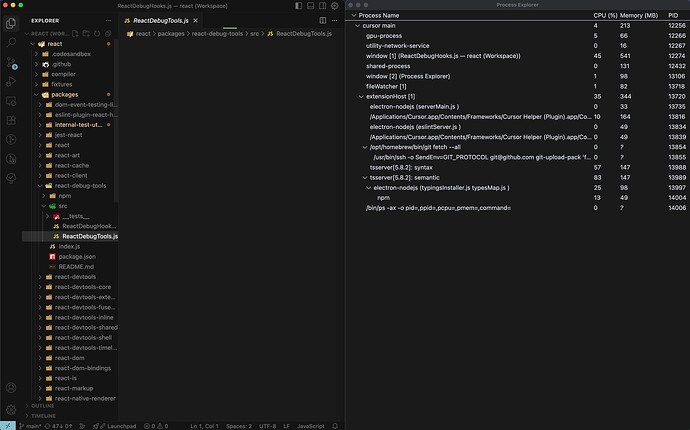The width and height of the screenshot is (690, 430).
Task: Open the Manage gear in activity bar
Action: [11, 409]
